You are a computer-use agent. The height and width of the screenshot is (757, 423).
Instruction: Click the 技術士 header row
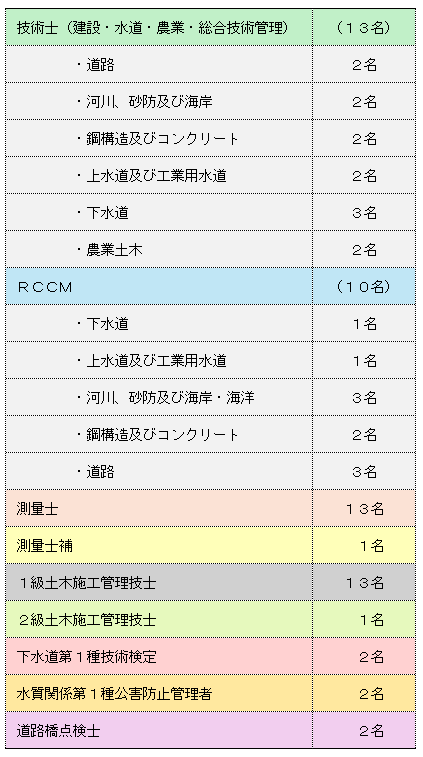pos(211,28)
